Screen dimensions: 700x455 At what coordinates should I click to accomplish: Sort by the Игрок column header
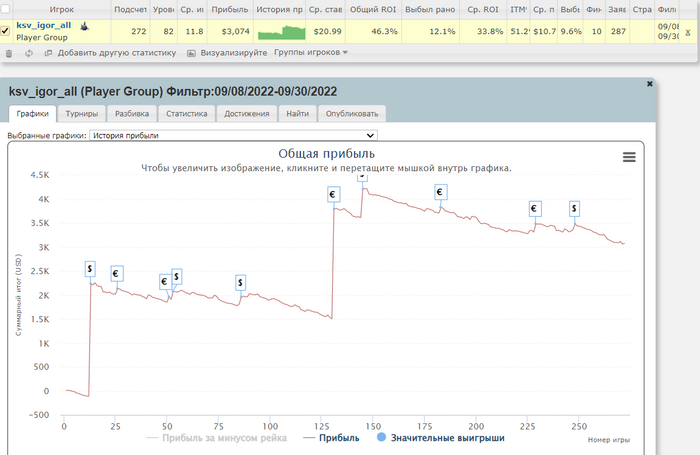pos(62,9)
